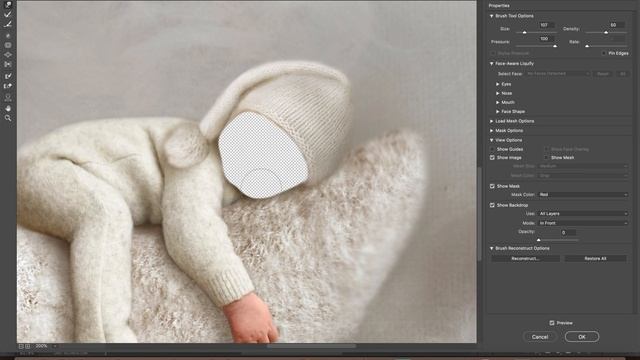Select the Hand tool
Image resolution: width=640 pixels, height=360 pixels.
coord(8,108)
